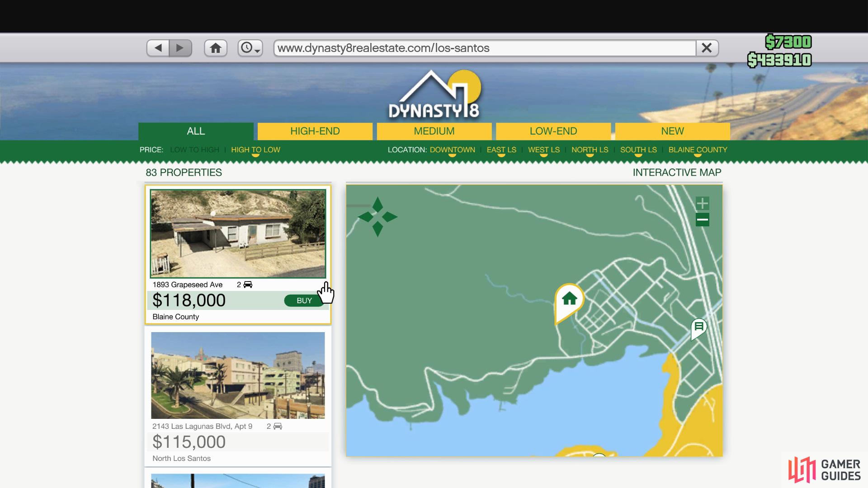Image resolution: width=868 pixels, height=488 pixels.
Task: Buy the $118,000 Grapeseed Ave property
Action: coord(304,300)
